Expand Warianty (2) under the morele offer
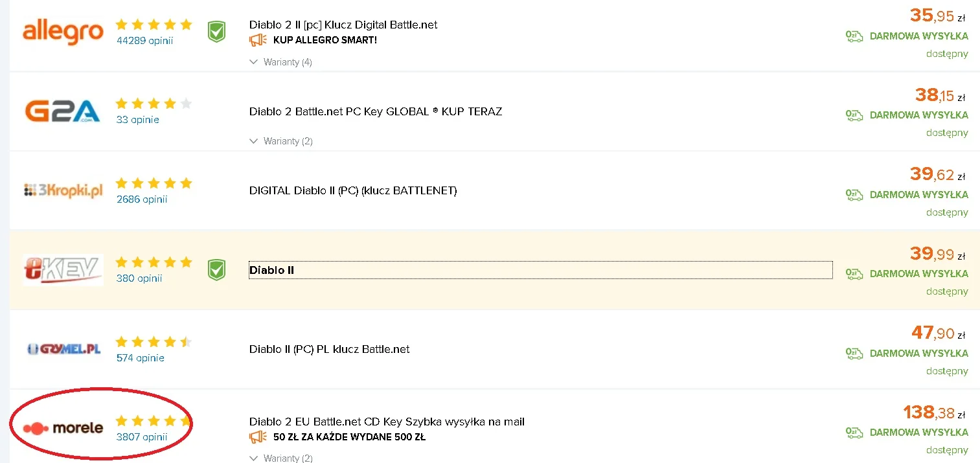 [280, 458]
